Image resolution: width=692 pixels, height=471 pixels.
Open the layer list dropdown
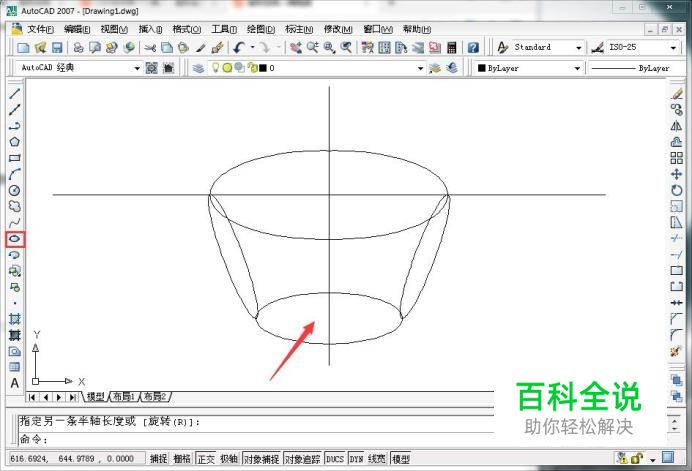(x=420, y=68)
